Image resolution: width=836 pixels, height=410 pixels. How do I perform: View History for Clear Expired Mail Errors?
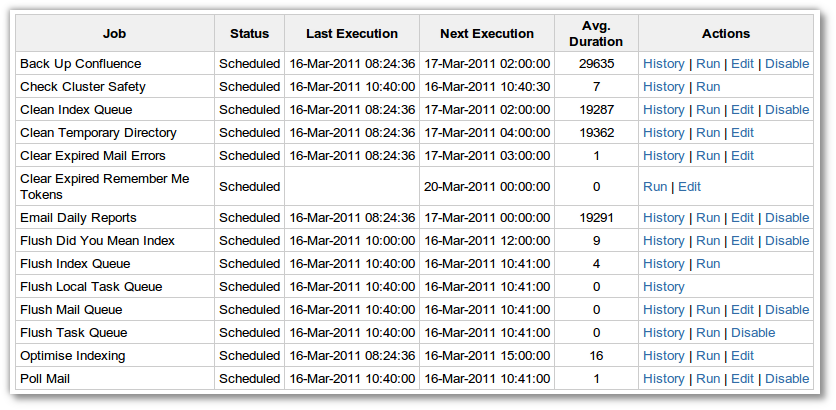pyautogui.click(x=663, y=155)
